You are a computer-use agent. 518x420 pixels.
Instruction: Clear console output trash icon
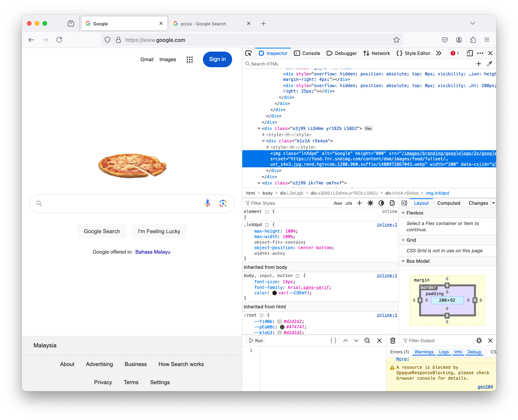click(393, 341)
